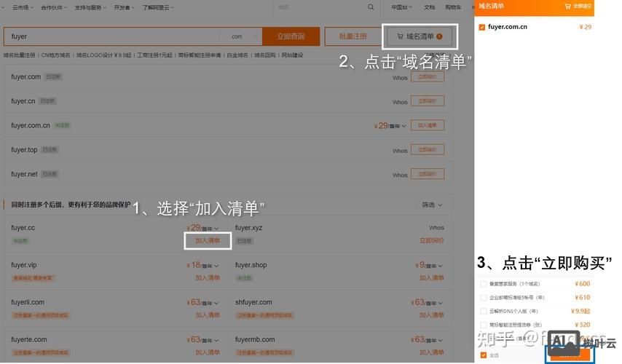This screenshot has height=364, width=622.
Task: Click 立即询价 for fuyer.xyz
Action: click(432, 241)
